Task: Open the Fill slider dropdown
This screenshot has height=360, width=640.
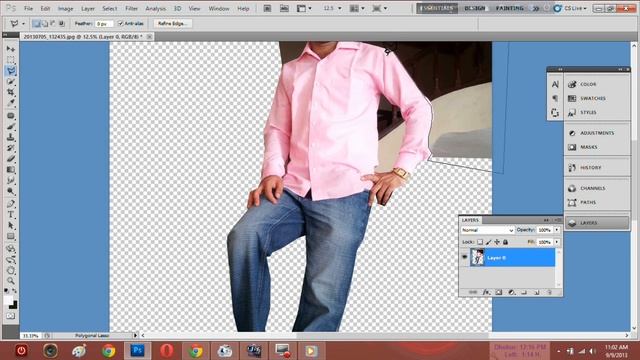Action: 557,242
